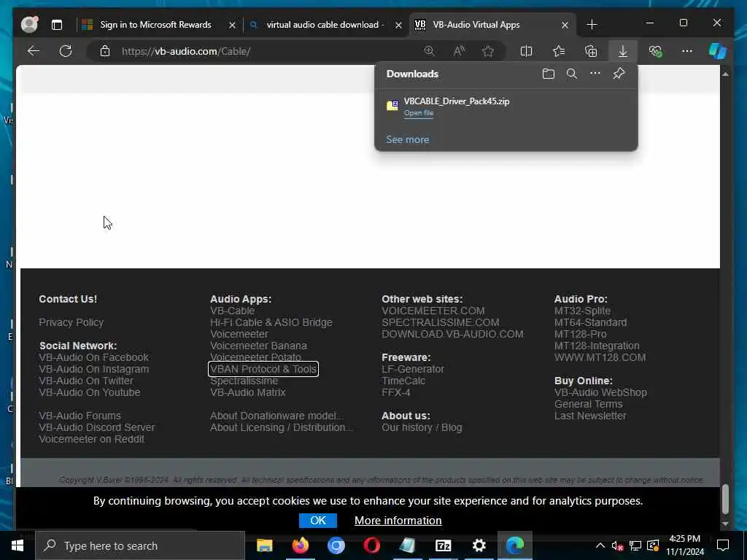
Task: Open split screen icon in toolbar
Action: tap(527, 51)
